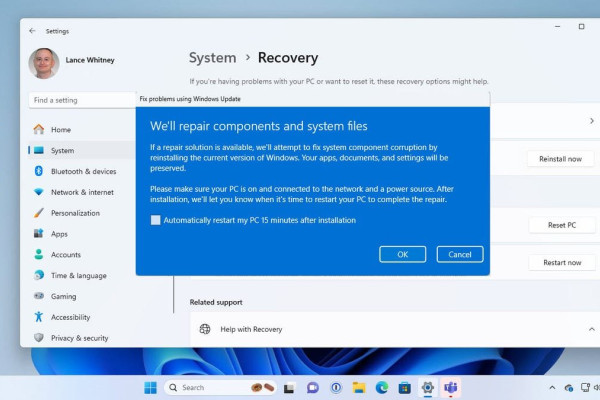Open Bluetooth & devices settings

coord(82,171)
